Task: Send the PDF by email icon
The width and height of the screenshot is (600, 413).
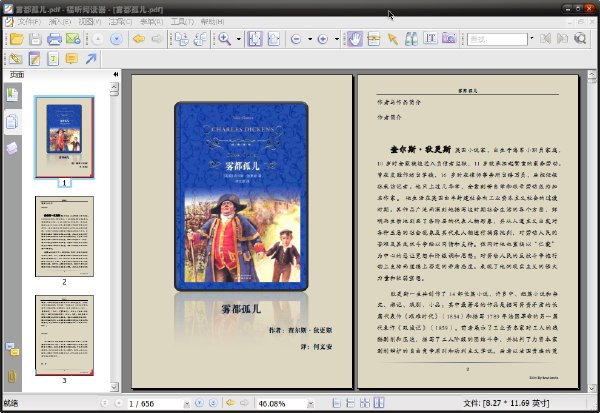Action: (73, 39)
